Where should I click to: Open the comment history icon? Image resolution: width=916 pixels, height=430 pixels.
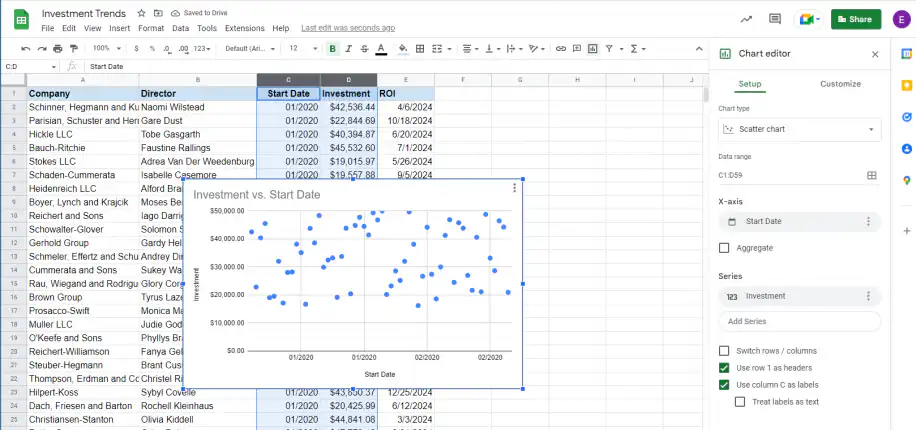coord(775,19)
